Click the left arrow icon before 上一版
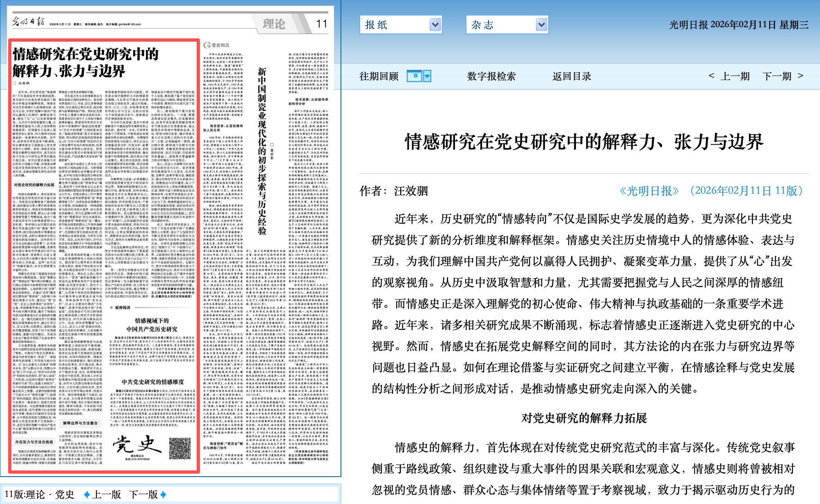Viewport: 820px width, 504px height. 87,495
